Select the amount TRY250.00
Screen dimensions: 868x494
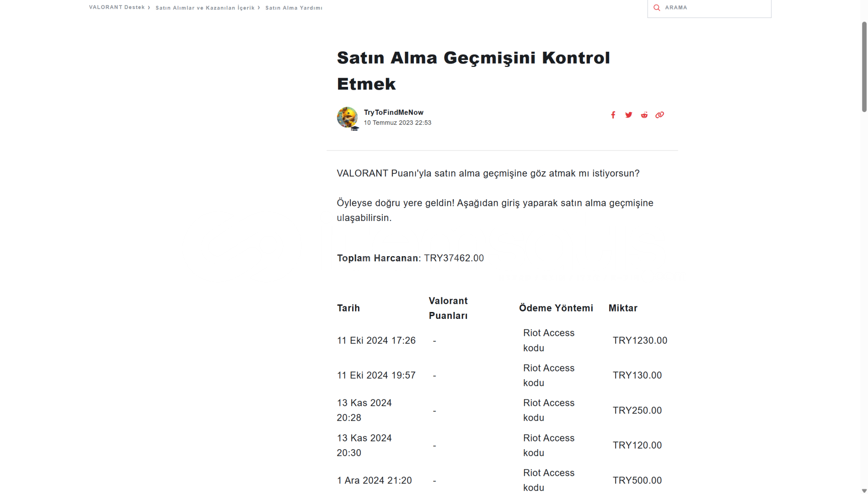coord(637,410)
